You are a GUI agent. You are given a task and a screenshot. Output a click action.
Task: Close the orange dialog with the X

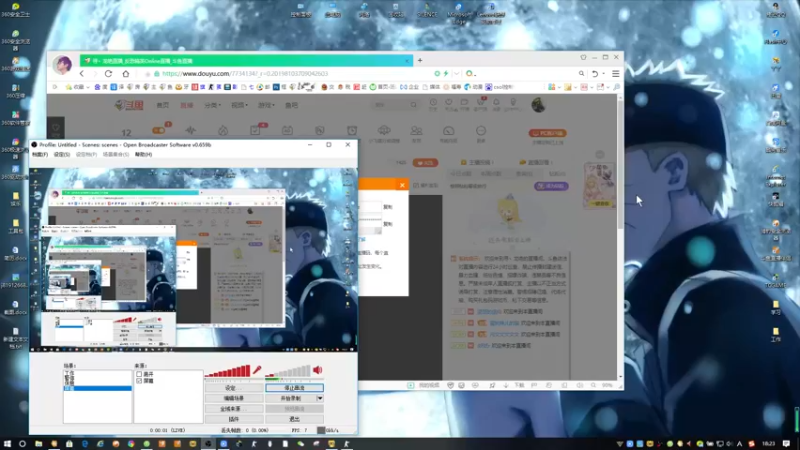[x=402, y=185]
